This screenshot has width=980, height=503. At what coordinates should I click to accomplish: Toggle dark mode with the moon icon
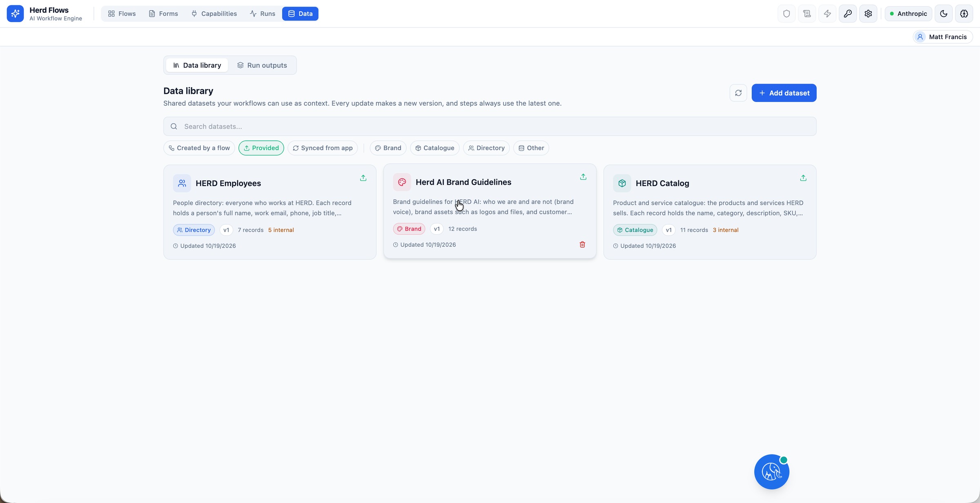944,13
